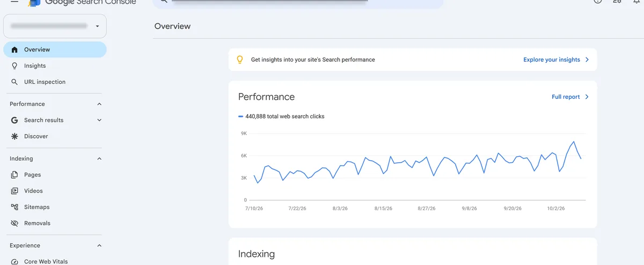Click the yellow lightbulb in insights banner
This screenshot has height=265, width=644.
[x=240, y=60]
